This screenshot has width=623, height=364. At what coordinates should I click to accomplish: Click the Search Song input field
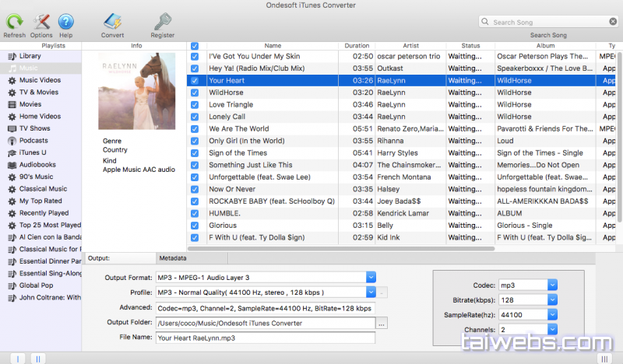[x=553, y=23]
